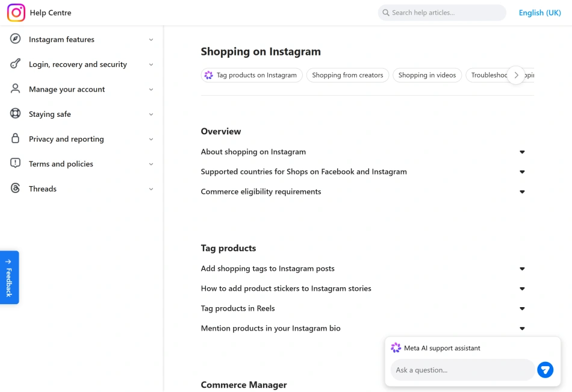Open Threads menu item
This screenshot has width=572, height=392.
pos(82,188)
